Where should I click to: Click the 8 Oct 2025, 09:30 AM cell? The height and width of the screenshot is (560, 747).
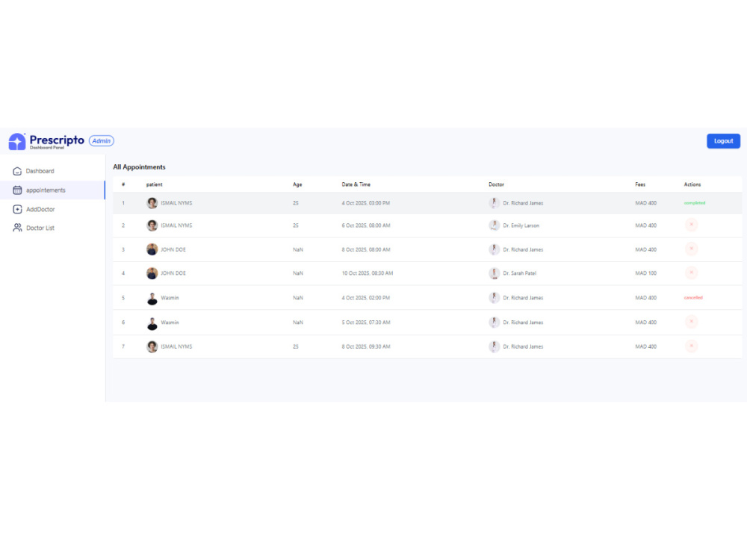click(366, 346)
